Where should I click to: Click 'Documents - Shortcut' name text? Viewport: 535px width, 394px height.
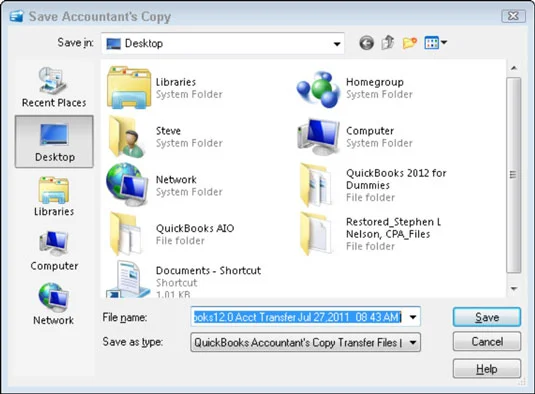[x=208, y=271]
